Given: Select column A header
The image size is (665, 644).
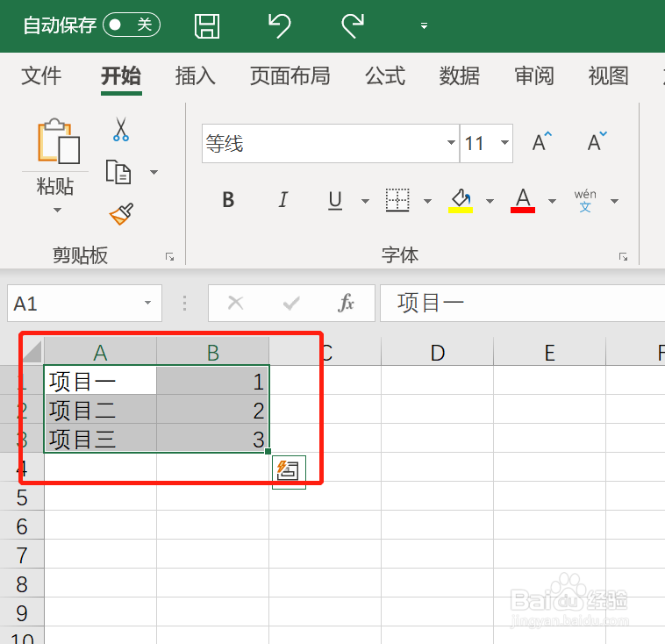Looking at the screenshot, I should coord(100,352).
